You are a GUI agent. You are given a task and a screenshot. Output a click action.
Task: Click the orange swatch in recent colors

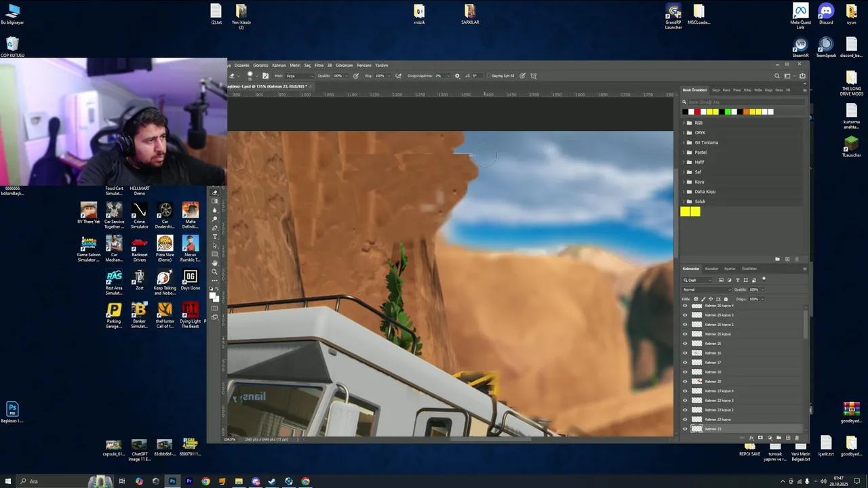point(746,112)
